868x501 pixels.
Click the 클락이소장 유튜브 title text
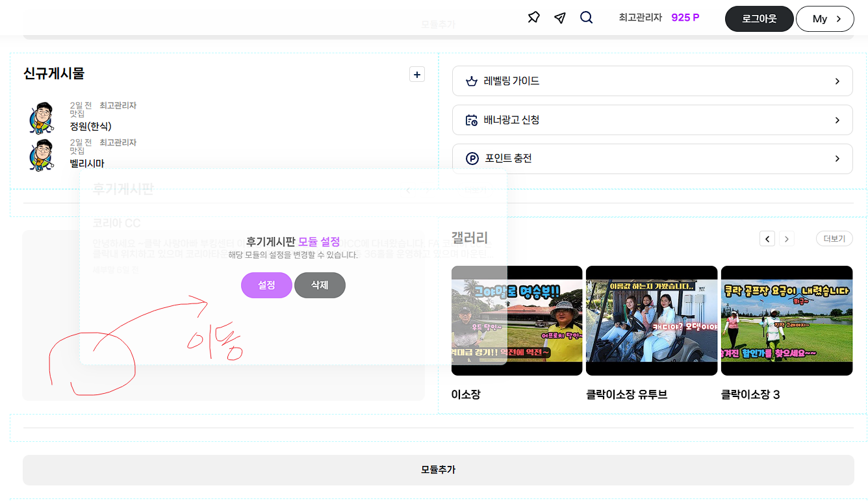[x=626, y=394]
